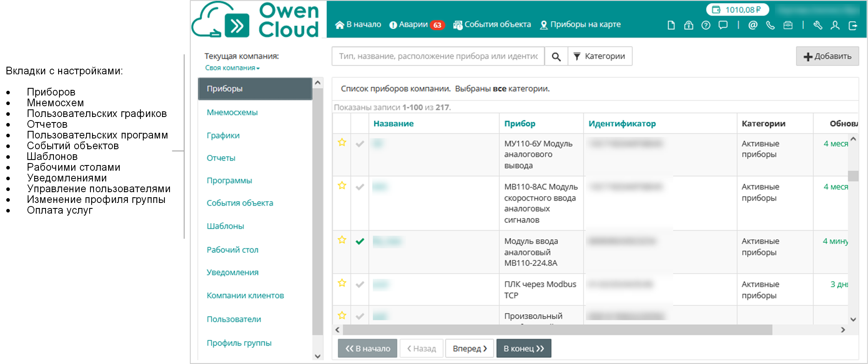Open the wrench settings icon
Screen dimensions: 868x364
pyautogui.click(x=818, y=25)
